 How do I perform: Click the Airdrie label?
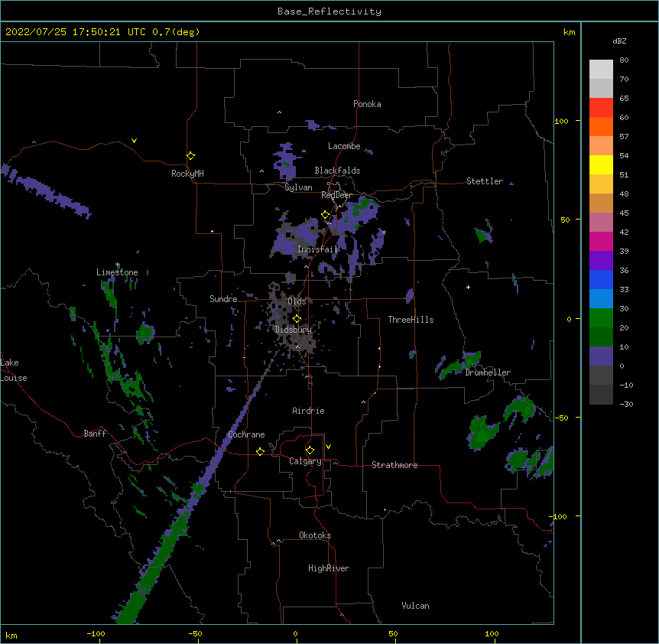(309, 411)
